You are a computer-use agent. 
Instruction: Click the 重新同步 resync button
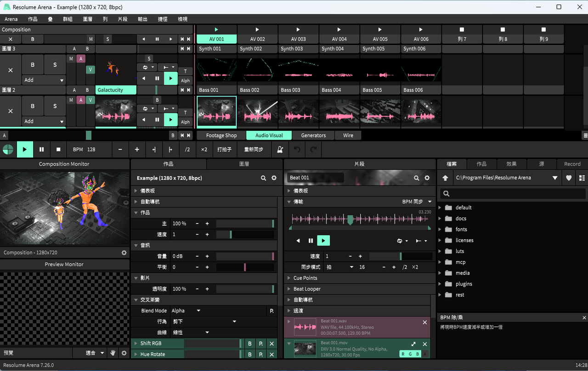point(254,149)
